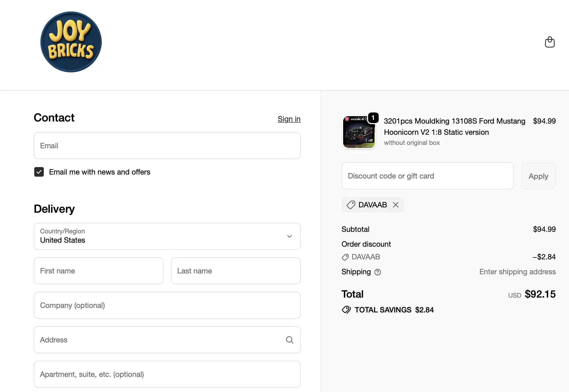569x392 pixels.
Task: Click the Total Savings tag icon
Action: 346,310
